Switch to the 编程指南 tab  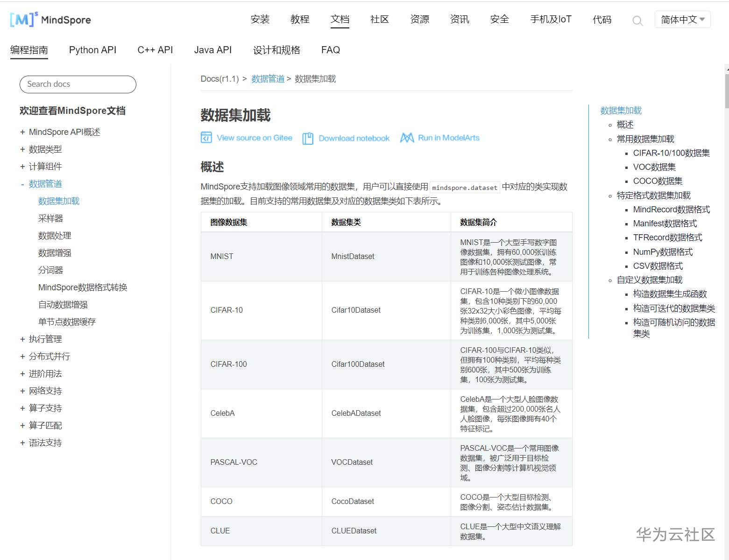click(x=29, y=50)
